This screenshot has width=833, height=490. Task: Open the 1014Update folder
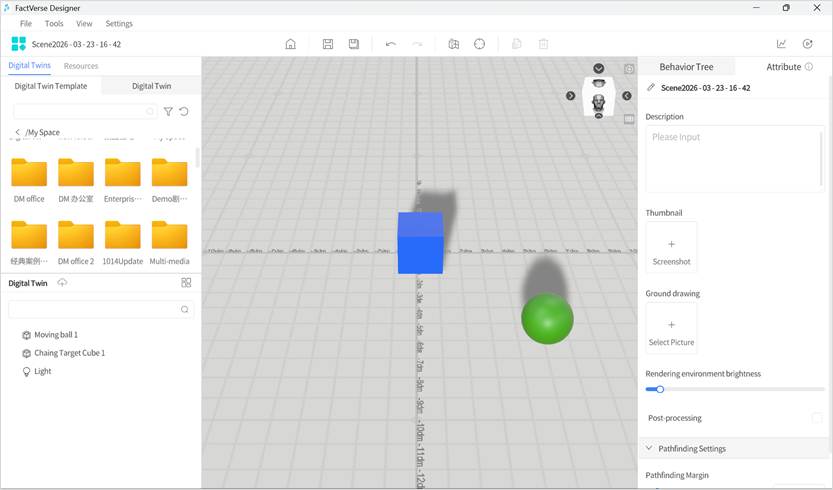123,243
